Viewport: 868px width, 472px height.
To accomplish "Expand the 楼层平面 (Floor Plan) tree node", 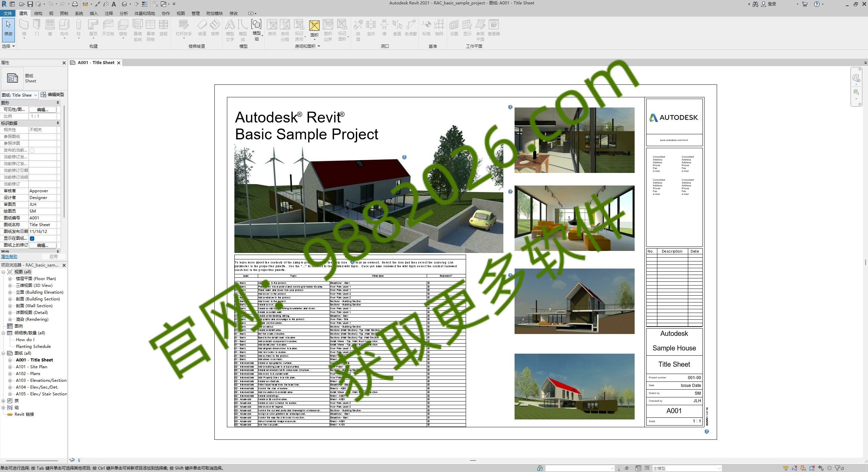I will coord(10,279).
